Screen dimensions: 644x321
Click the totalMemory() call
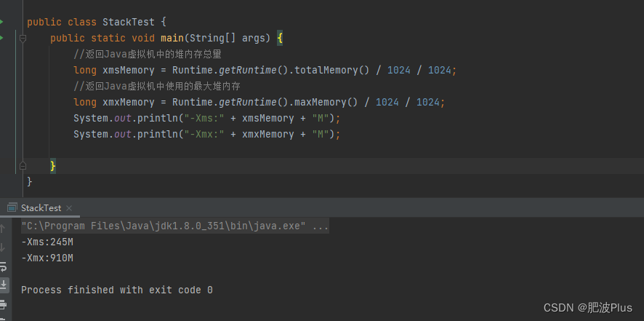tap(332, 71)
